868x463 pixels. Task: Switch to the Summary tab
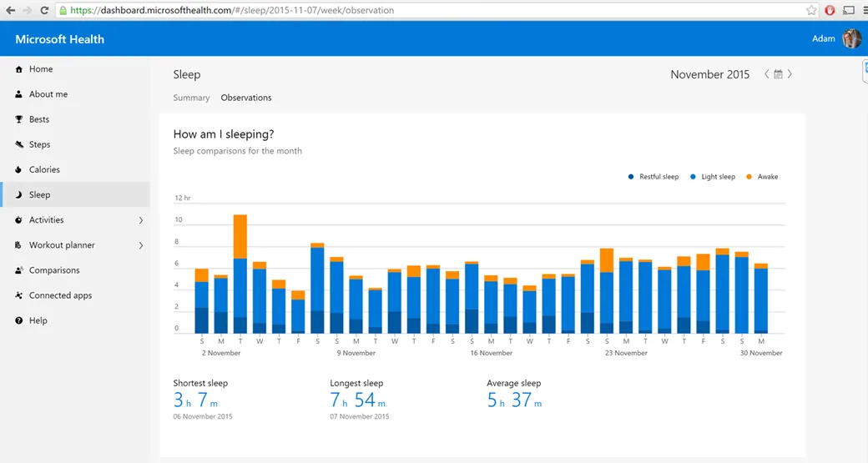tap(191, 98)
